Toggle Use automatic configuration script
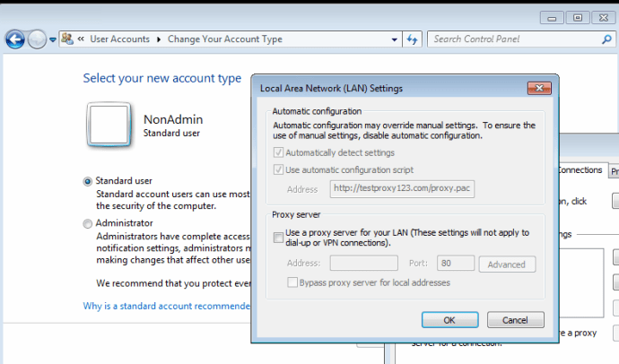619x364 pixels. [x=279, y=169]
